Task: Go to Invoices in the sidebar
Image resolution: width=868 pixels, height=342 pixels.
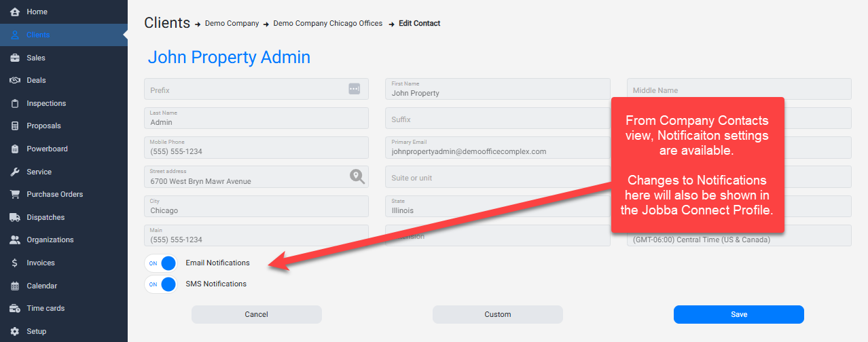Action: click(x=40, y=263)
